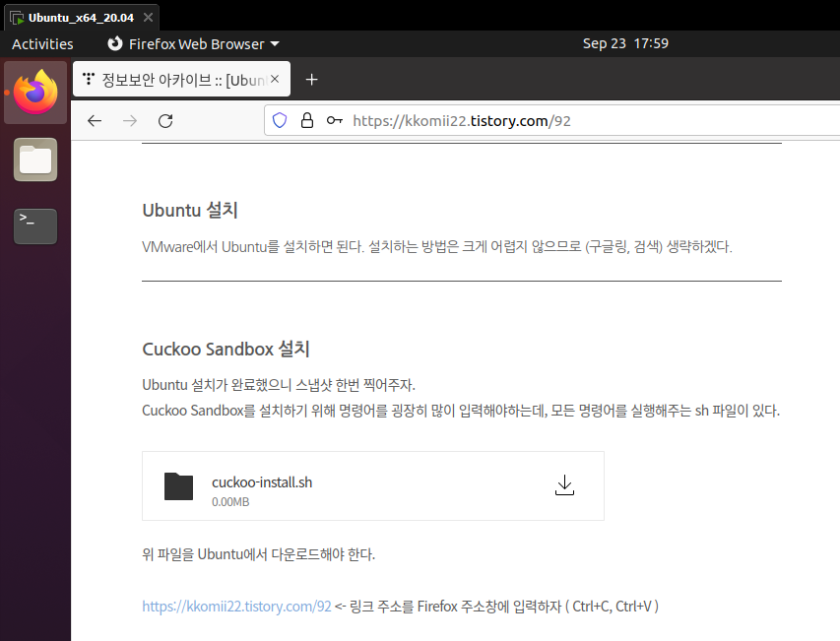Launch Terminal from the dock
The height and width of the screenshot is (641, 840).
tap(35, 226)
